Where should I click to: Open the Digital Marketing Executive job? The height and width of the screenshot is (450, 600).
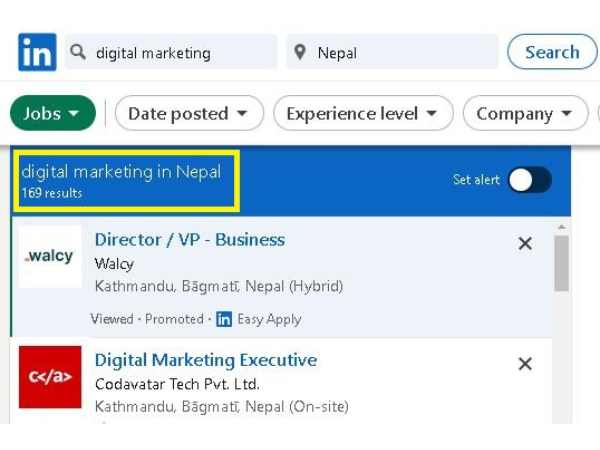(206, 360)
